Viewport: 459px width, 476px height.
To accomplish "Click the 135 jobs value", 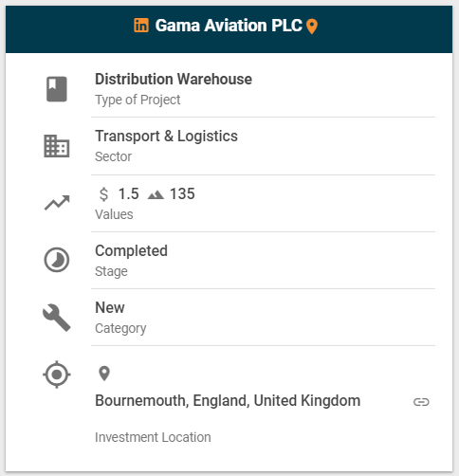I will click(x=182, y=193).
